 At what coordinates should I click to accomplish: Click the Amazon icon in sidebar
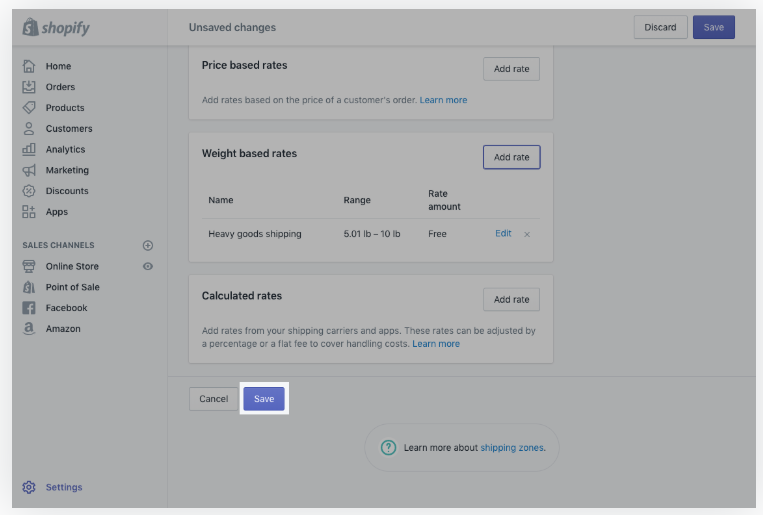[29, 329]
